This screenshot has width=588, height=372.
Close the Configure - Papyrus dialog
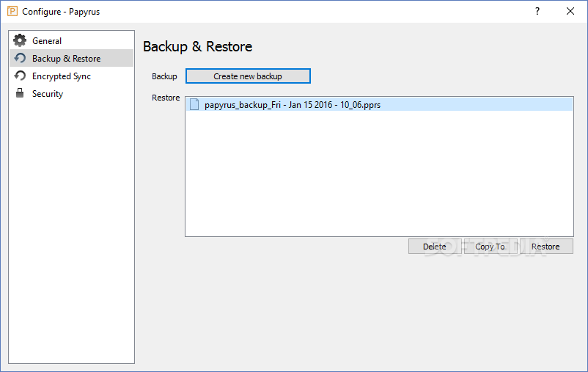pyautogui.click(x=570, y=11)
